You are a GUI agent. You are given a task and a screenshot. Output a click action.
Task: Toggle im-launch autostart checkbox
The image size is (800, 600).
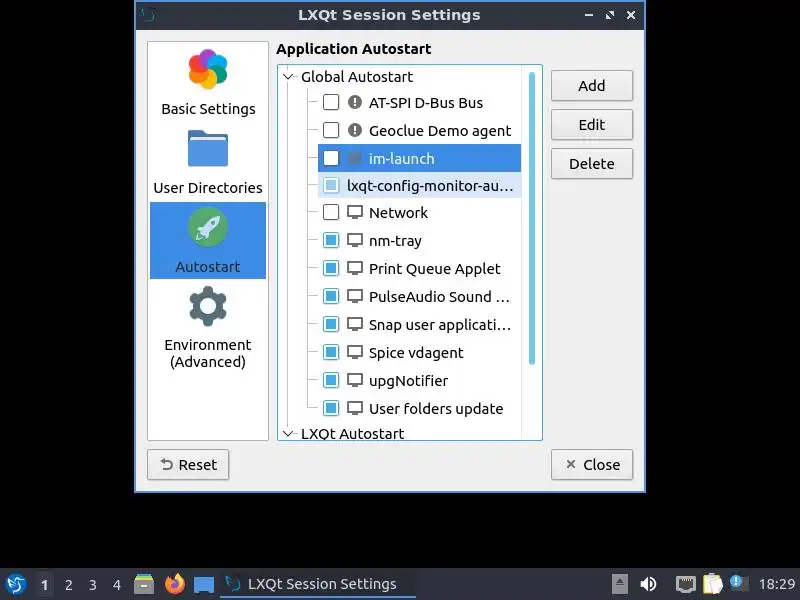click(331, 158)
